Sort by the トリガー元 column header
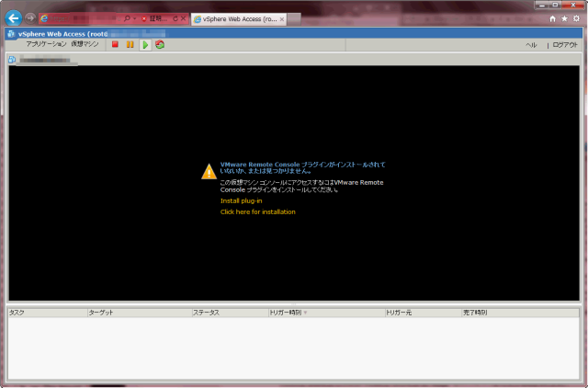588x388 pixels. [x=423, y=313]
